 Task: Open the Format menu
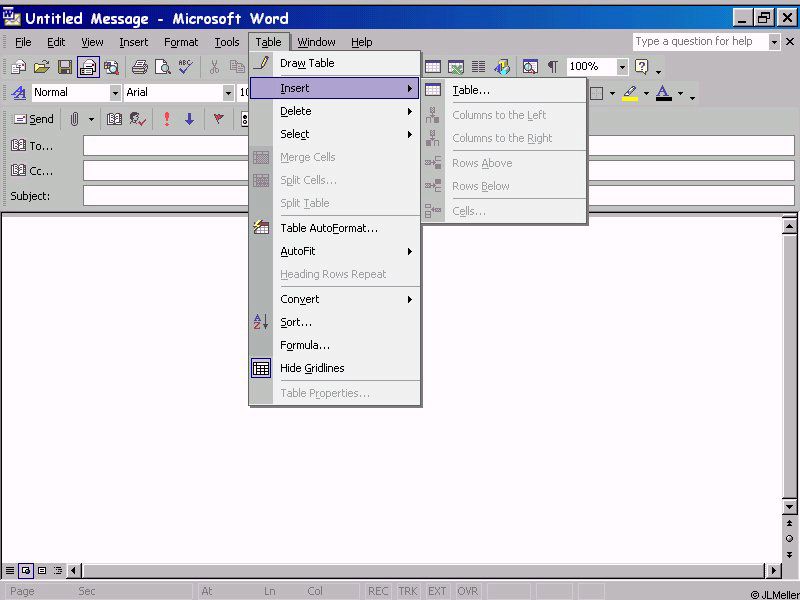click(x=181, y=42)
